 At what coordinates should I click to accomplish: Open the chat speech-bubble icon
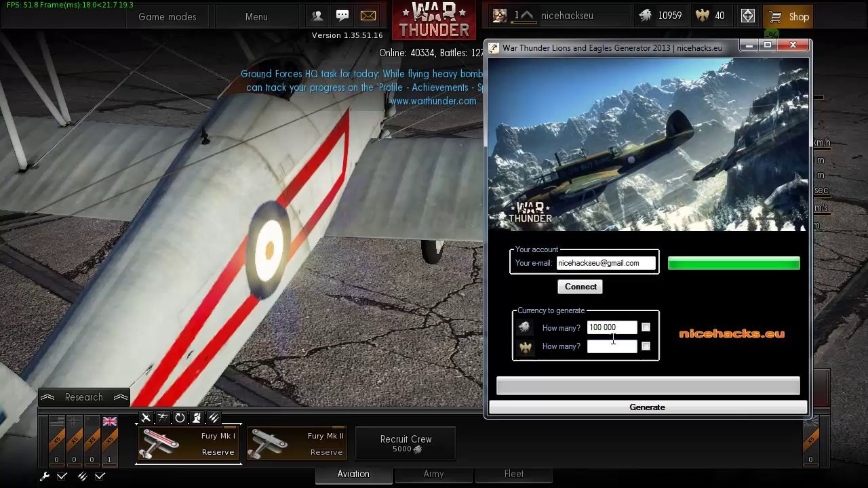(x=342, y=16)
